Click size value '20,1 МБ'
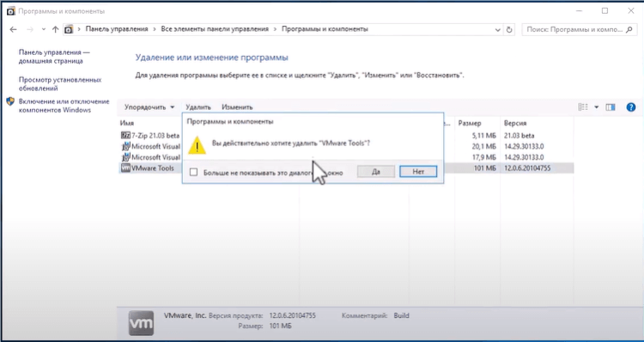The image size is (644, 342). tap(483, 146)
